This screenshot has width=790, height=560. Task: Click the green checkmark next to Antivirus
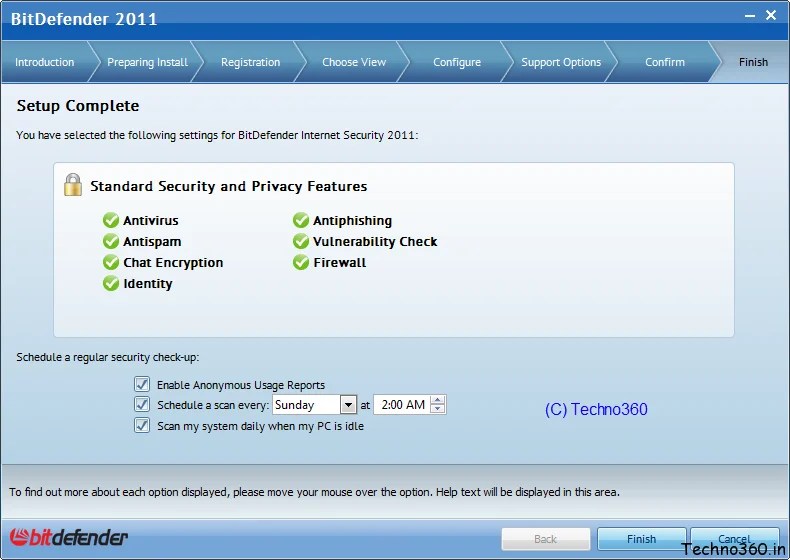111,220
